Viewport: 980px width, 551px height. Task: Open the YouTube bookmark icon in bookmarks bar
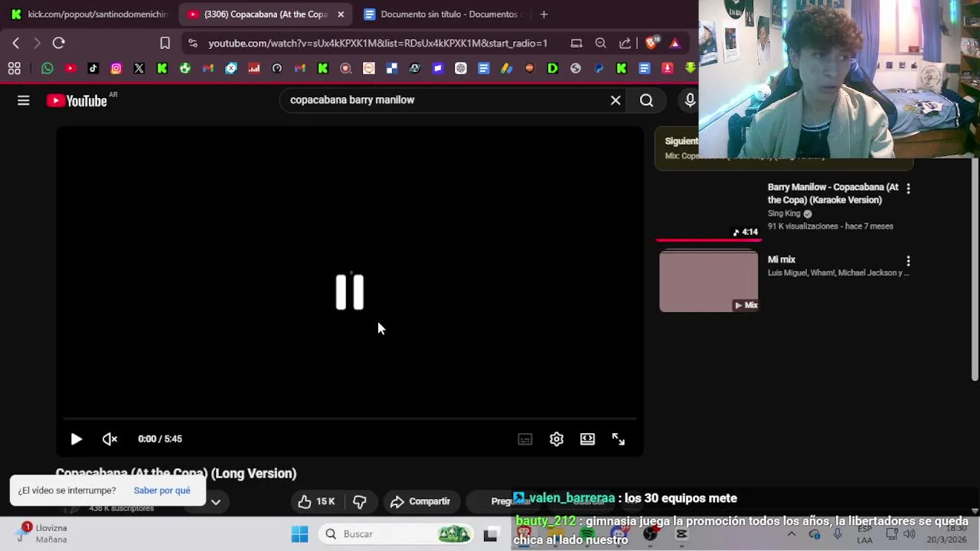pyautogui.click(x=70, y=68)
